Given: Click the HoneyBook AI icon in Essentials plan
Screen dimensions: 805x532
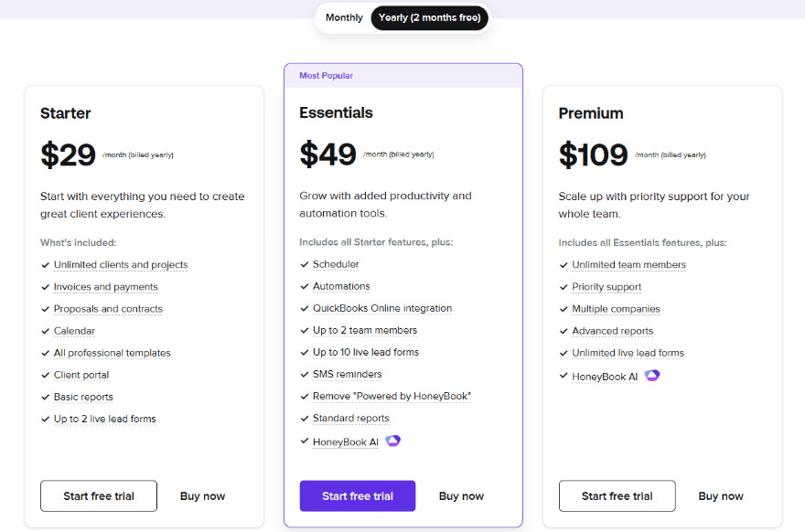Looking at the screenshot, I should (392, 441).
